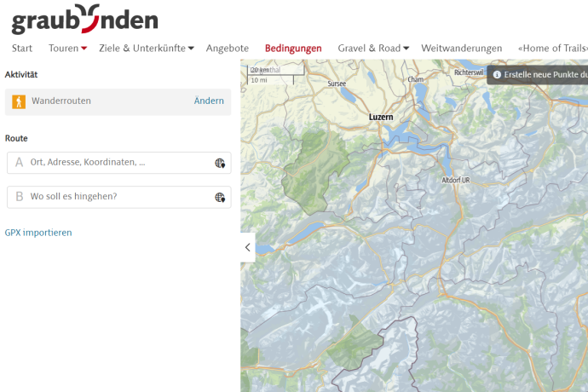
Task: Click the GPX importieren link
Action: tap(38, 233)
